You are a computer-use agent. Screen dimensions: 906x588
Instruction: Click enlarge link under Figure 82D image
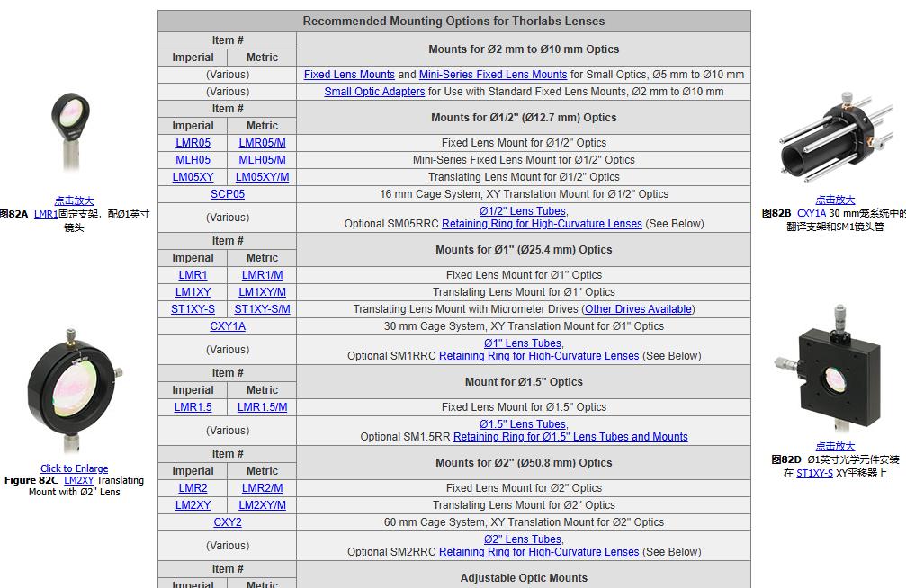pos(835,447)
